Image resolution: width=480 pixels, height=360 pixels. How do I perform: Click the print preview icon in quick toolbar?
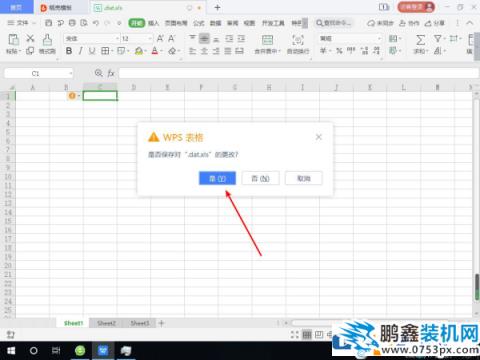84,23
